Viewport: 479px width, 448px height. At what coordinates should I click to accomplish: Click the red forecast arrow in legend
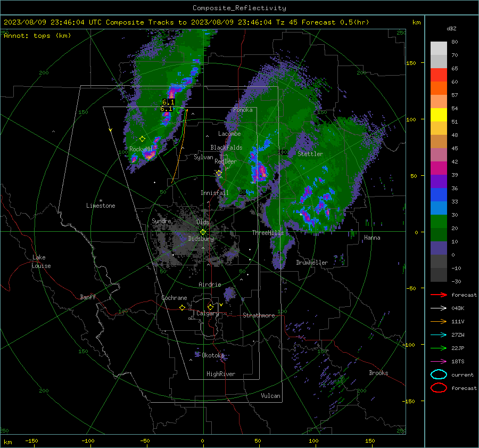click(x=439, y=295)
